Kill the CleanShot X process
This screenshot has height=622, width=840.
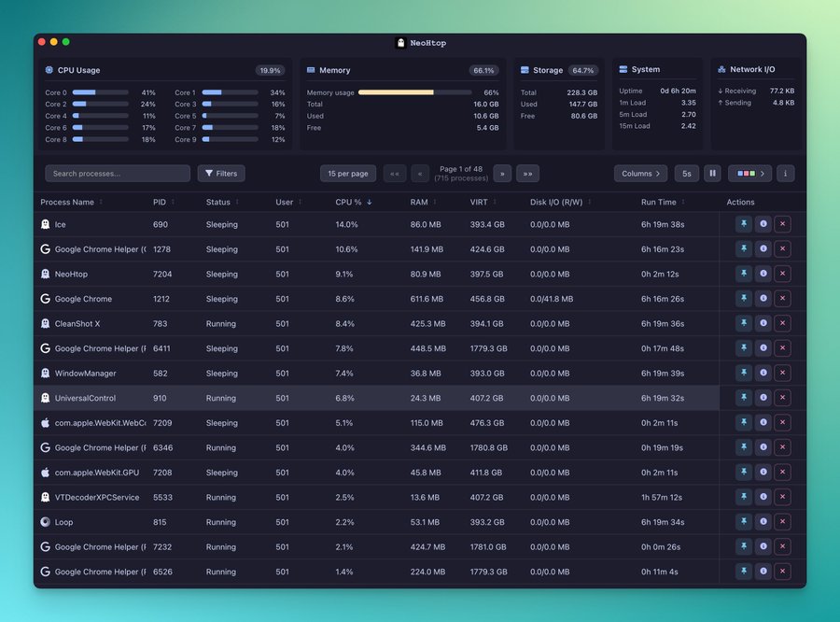(x=782, y=323)
